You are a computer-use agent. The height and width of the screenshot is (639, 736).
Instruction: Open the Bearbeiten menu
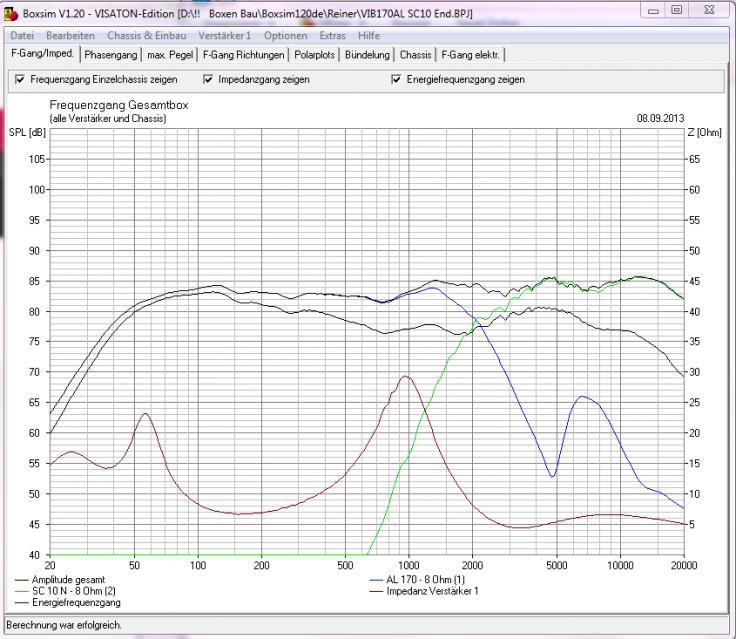[70, 36]
